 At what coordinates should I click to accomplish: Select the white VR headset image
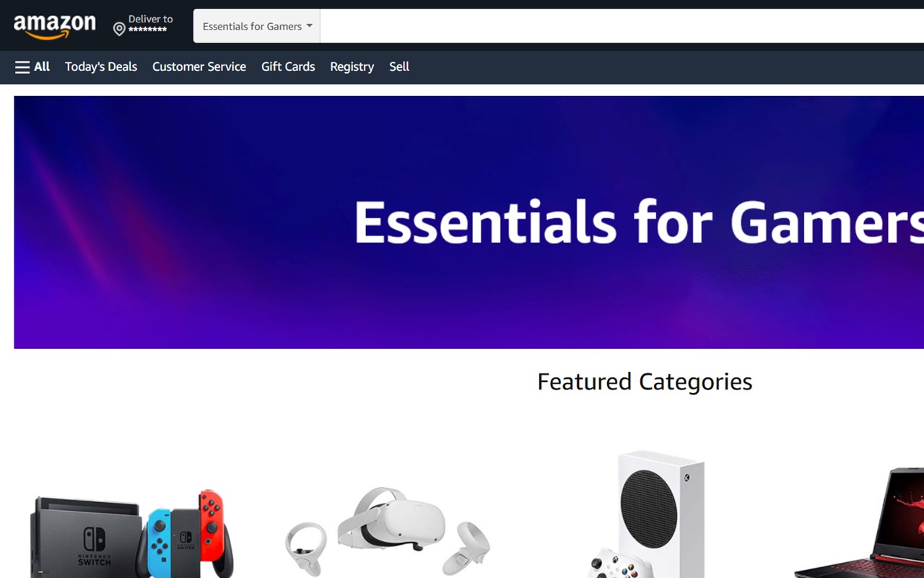tap(388, 532)
